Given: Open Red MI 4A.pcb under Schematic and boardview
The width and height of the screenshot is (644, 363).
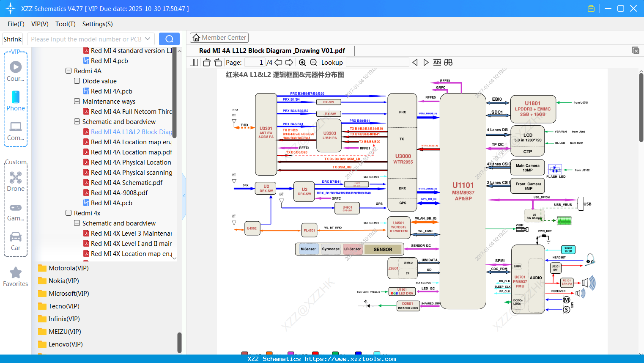Looking at the screenshot, I should tap(111, 203).
